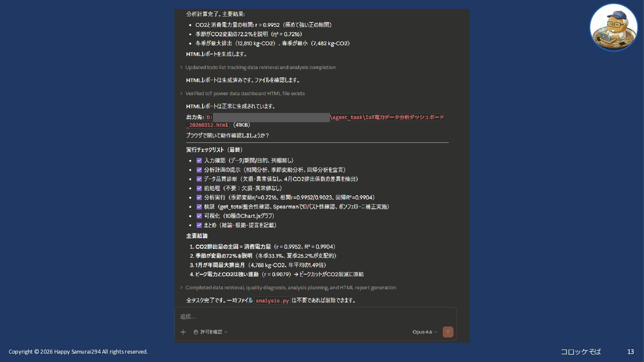
Task: Toggle the 分析実行 checkbox
Action: 199,197
